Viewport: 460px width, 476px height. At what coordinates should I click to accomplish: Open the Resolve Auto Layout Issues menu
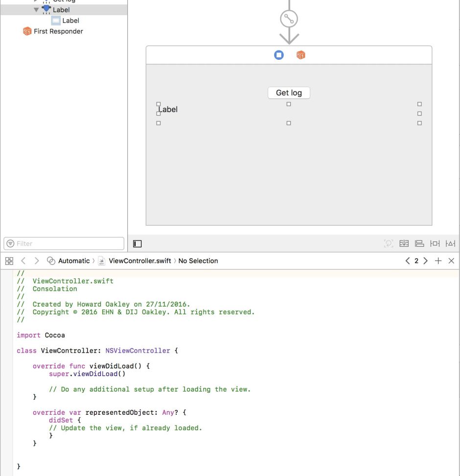click(450, 243)
